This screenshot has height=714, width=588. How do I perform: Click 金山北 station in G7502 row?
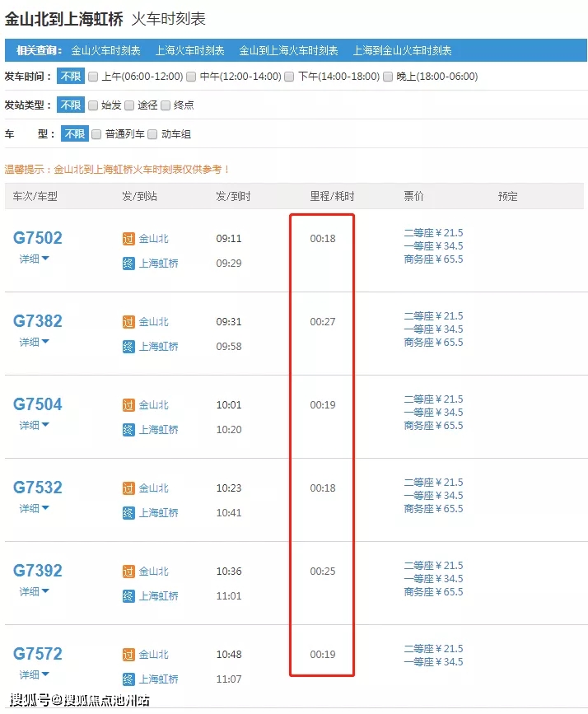pos(153,239)
